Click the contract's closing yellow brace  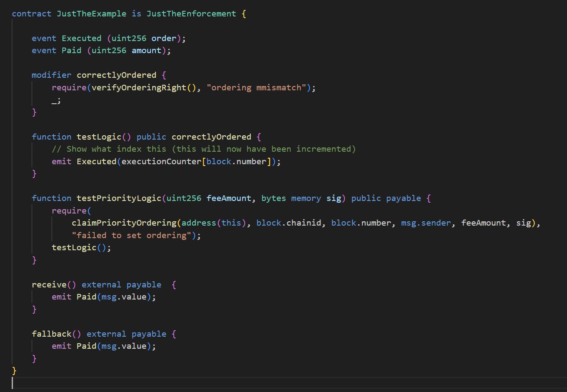click(14, 371)
